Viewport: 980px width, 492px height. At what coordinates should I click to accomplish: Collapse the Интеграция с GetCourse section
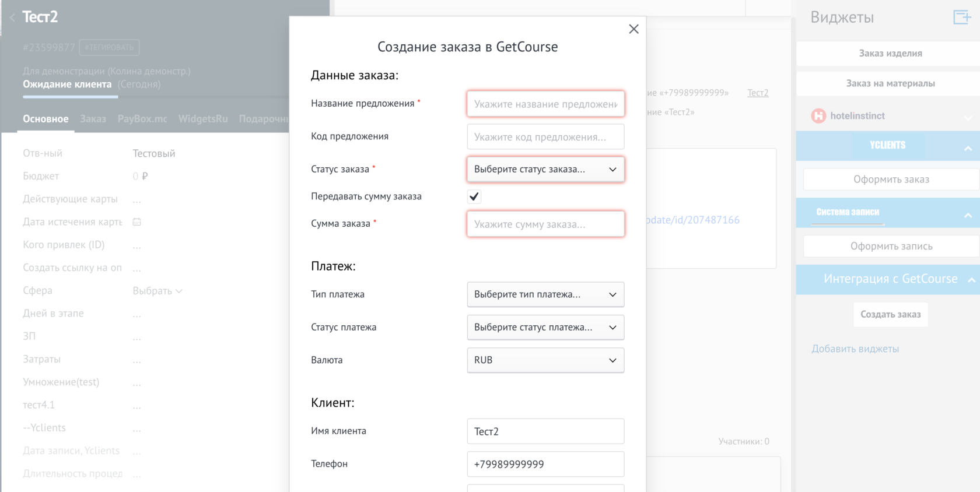coord(971,280)
